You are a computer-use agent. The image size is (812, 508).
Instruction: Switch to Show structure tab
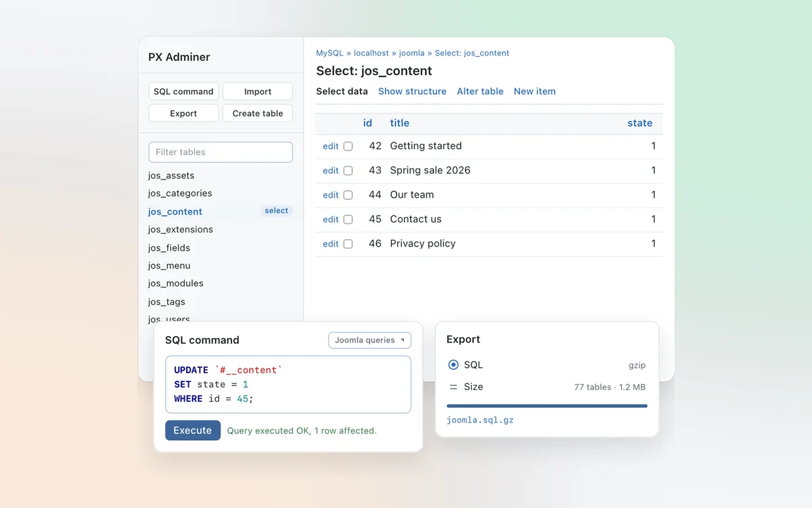412,91
